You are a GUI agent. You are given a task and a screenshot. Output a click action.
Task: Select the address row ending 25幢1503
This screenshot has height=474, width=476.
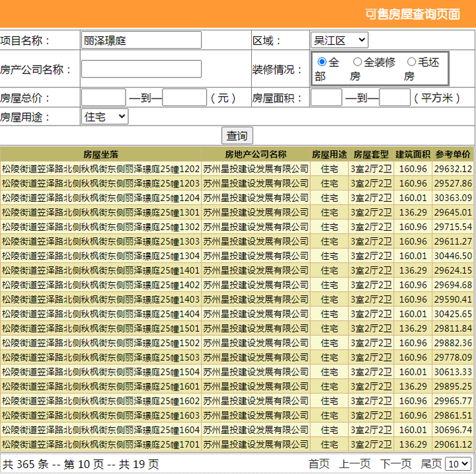[x=100, y=358]
